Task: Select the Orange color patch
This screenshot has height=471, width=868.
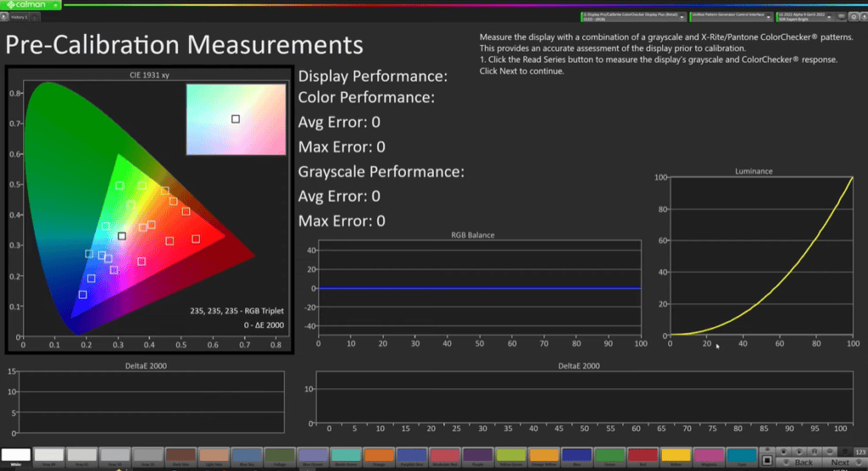Action: click(x=379, y=457)
